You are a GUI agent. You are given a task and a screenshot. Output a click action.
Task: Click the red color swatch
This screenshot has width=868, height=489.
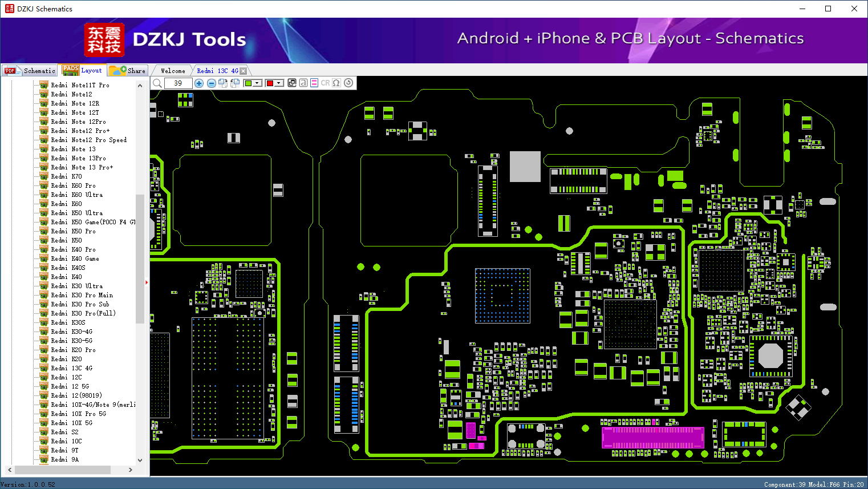[x=270, y=83]
